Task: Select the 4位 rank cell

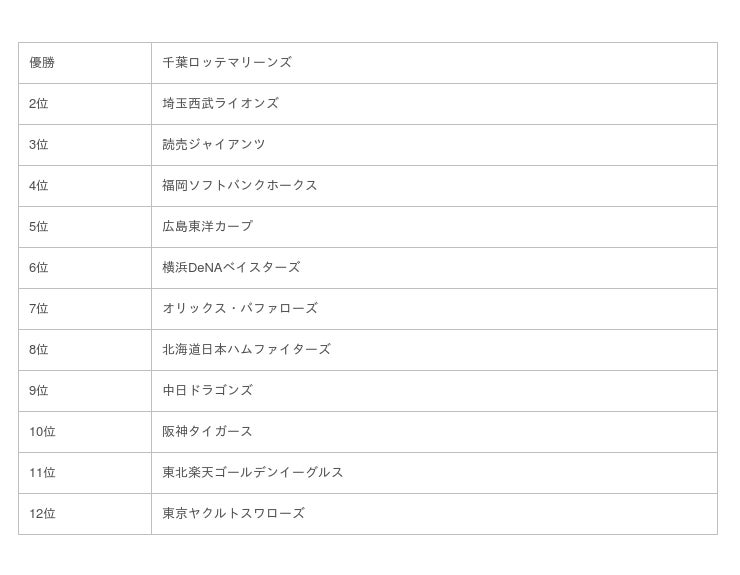Action: click(39, 186)
